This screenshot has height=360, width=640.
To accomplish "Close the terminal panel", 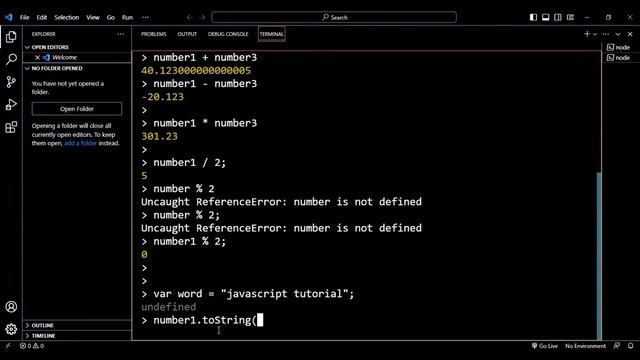I will pos(630,34).
